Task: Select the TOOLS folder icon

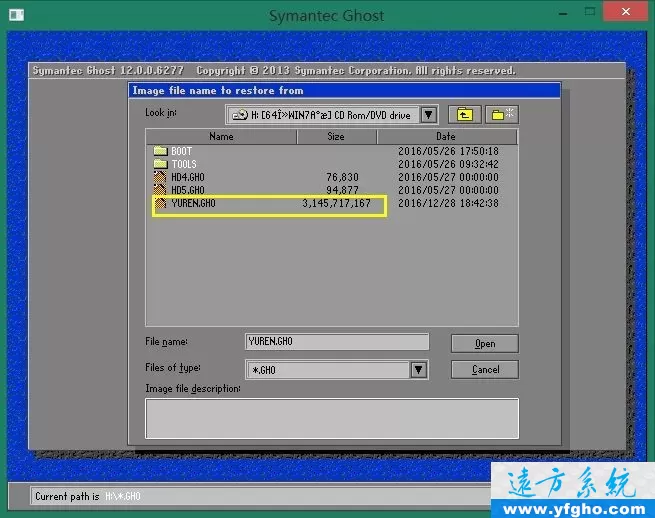Action: (x=160, y=164)
